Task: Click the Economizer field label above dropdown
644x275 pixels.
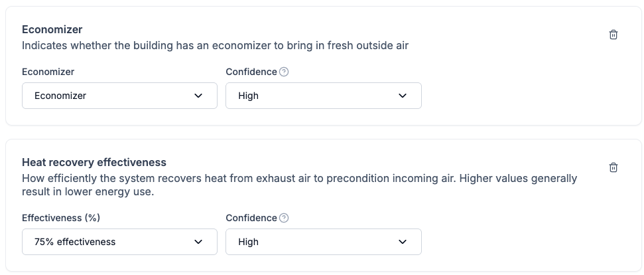Action: click(x=48, y=72)
